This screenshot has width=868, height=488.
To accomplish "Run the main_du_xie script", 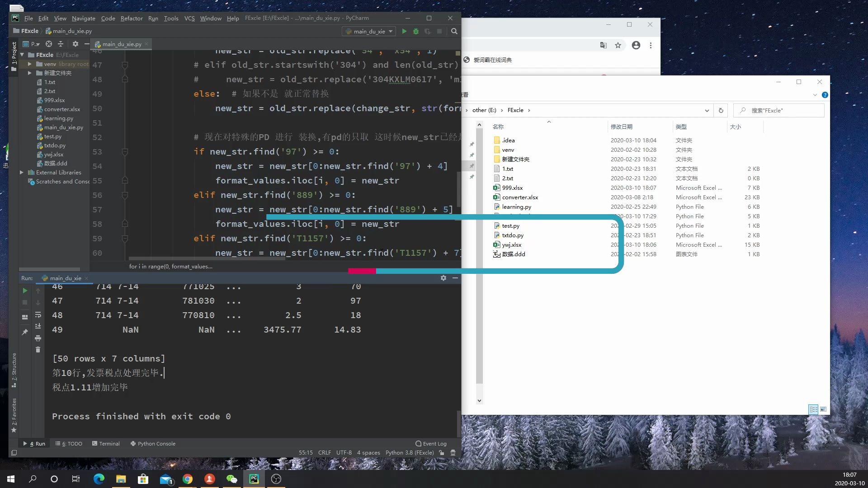I will point(404,31).
